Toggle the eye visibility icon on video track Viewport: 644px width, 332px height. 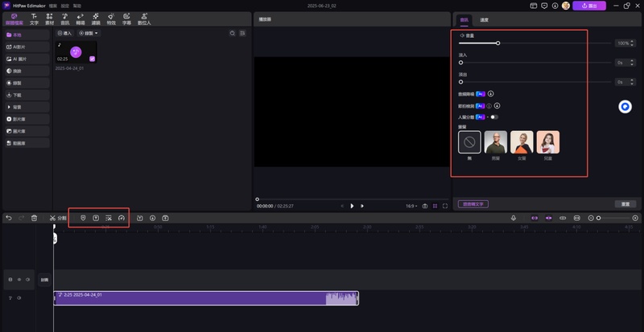coord(19,279)
